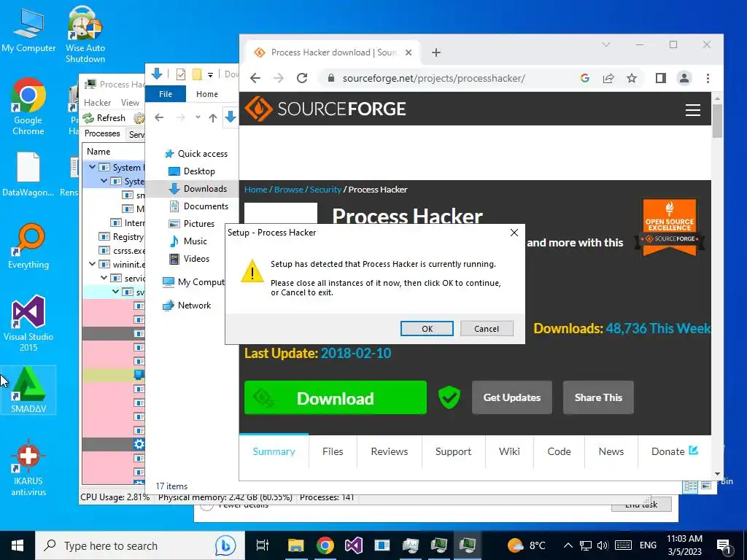The image size is (747, 560).
Task: Open the Chrome tab search dropdown
Action: 606,44
